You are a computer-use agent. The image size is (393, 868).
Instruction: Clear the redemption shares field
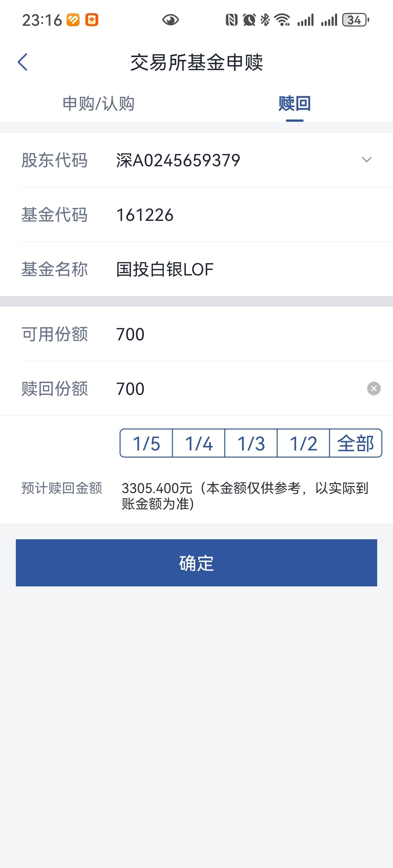pyautogui.click(x=373, y=388)
